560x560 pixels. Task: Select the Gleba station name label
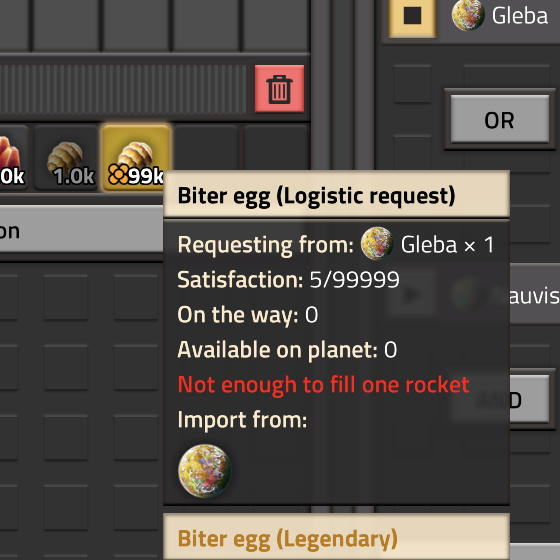point(520,16)
